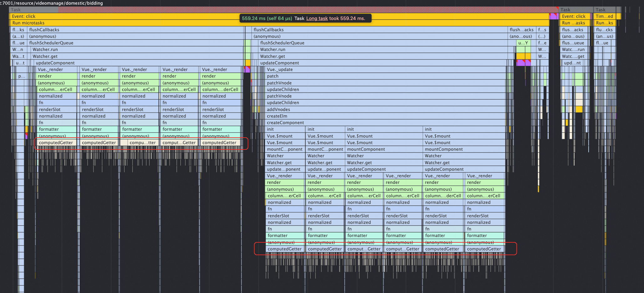Select the (an...us) call frame

point(605,36)
